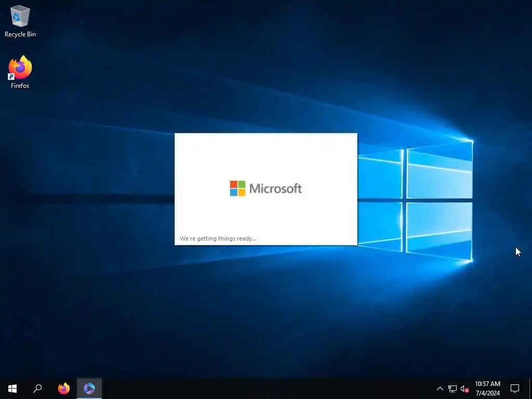Open the clock showing 10:57 AM
532x399 pixels.
point(487,389)
